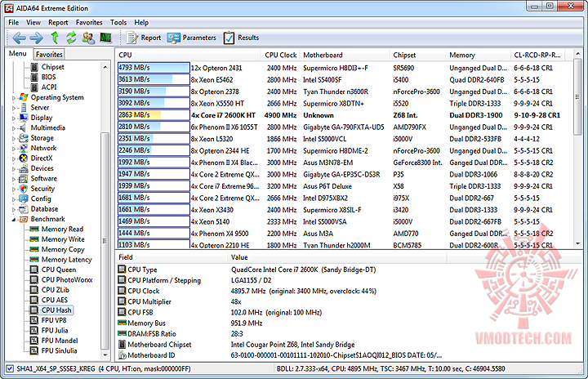Open the View menu

(33, 23)
